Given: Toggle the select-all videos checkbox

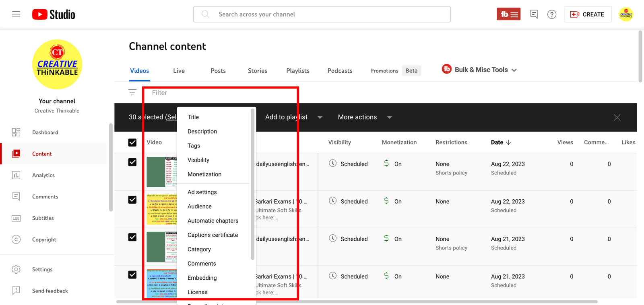Looking at the screenshot, I should [x=132, y=143].
